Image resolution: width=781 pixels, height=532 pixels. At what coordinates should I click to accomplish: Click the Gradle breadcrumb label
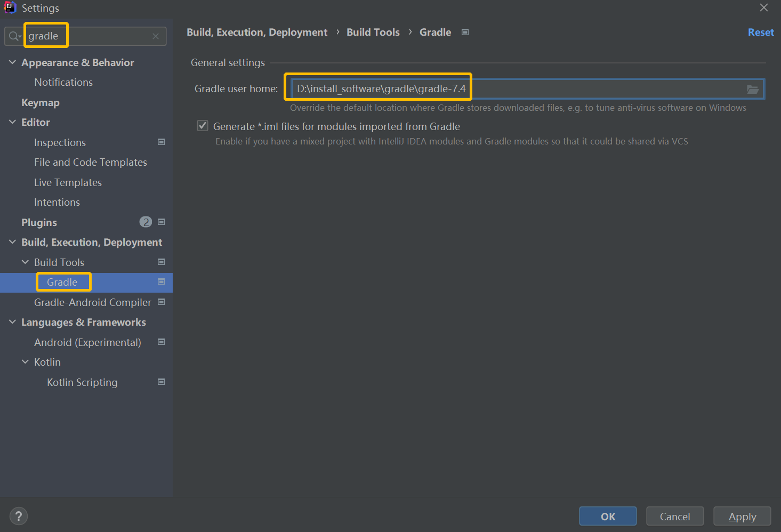pos(435,32)
